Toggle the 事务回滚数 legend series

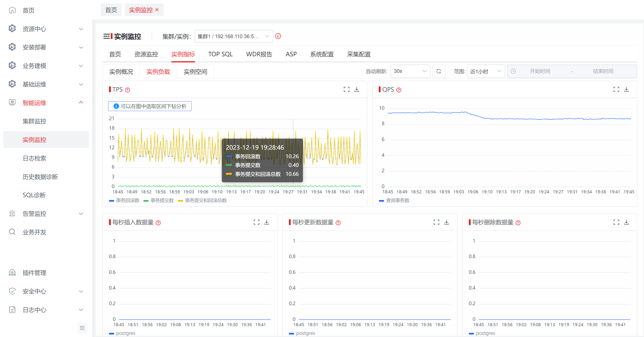(124, 200)
